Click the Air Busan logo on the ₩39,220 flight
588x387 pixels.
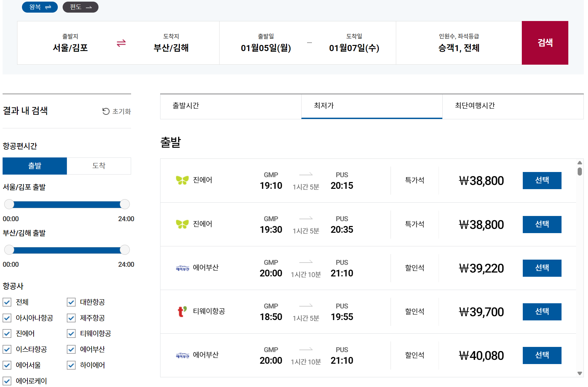coord(182,268)
